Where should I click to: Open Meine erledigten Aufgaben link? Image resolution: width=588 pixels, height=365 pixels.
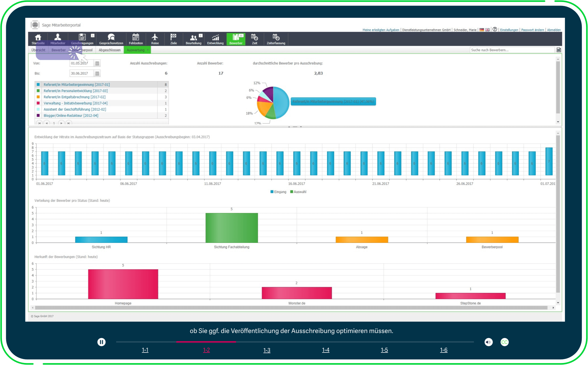click(381, 30)
